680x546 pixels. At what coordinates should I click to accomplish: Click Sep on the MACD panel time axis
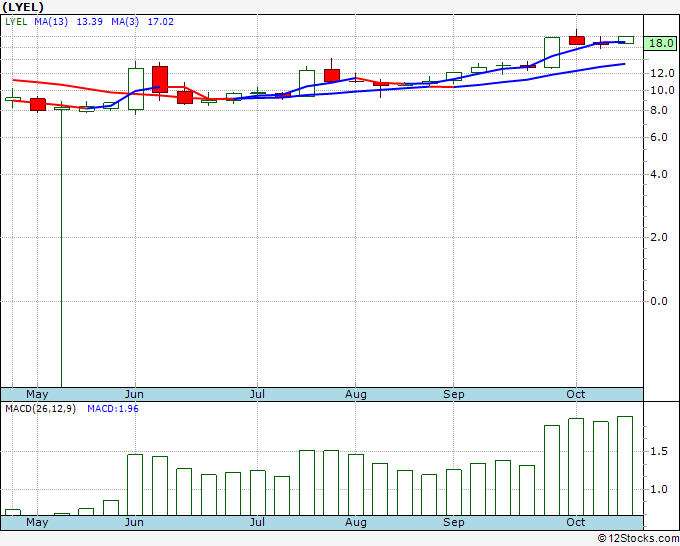point(454,522)
